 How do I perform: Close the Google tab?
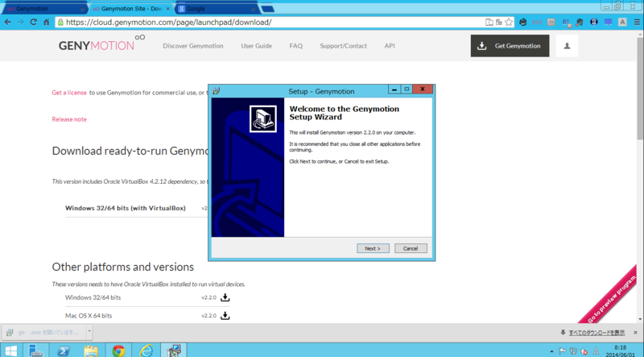253,9
